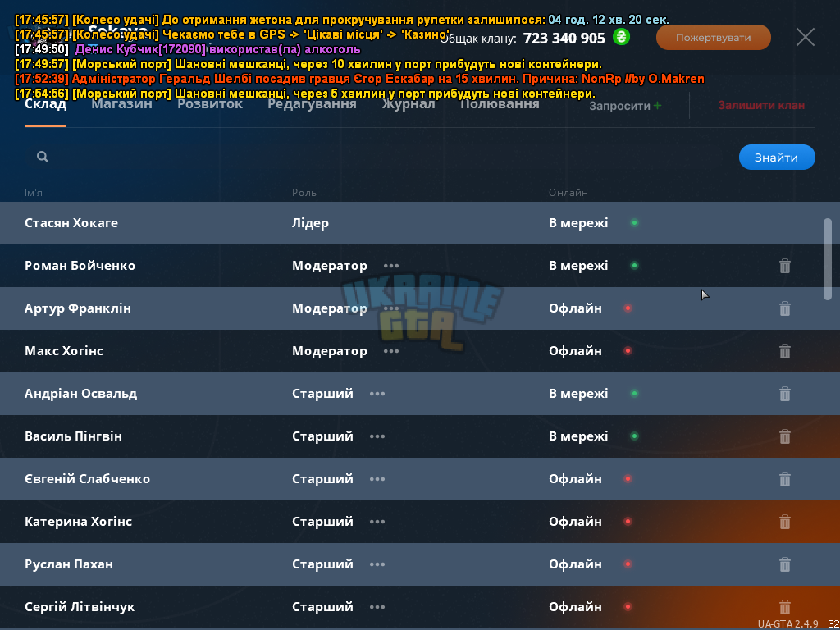Click the green currency coin icon
Screen dimensions: 840x630
click(622, 37)
